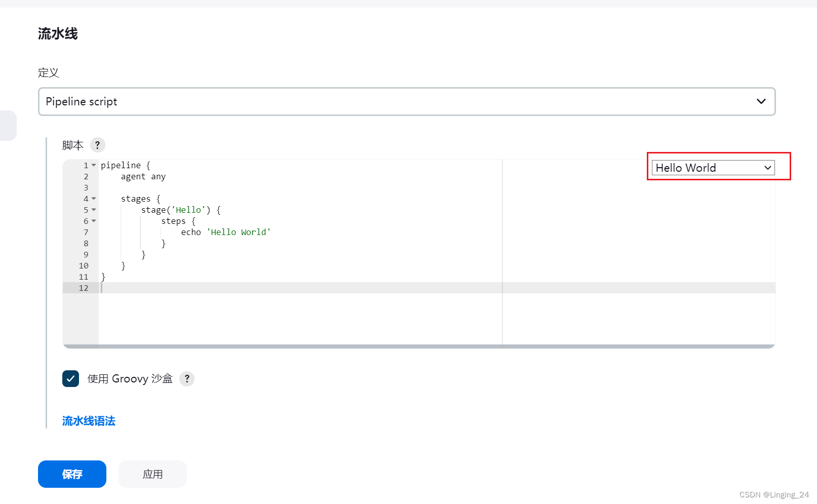This screenshot has height=504, width=817.
Task: Click the agent any code line
Action: [x=143, y=176]
